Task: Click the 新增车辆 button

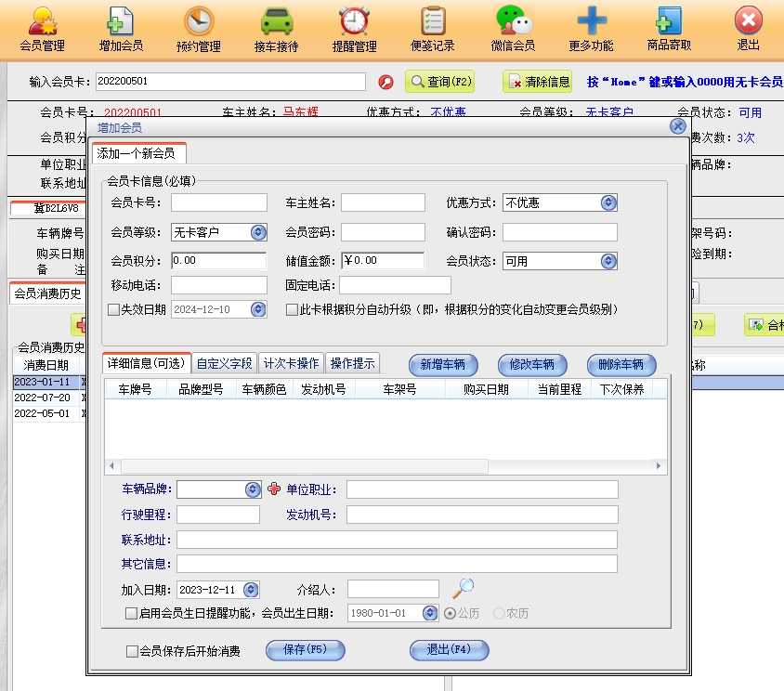Action: [x=442, y=364]
